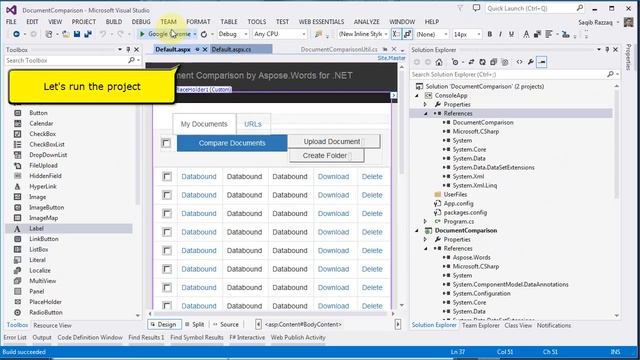This screenshot has height=360, width=640.
Task: Collapse the ConsoleApp project node
Action: point(417,96)
